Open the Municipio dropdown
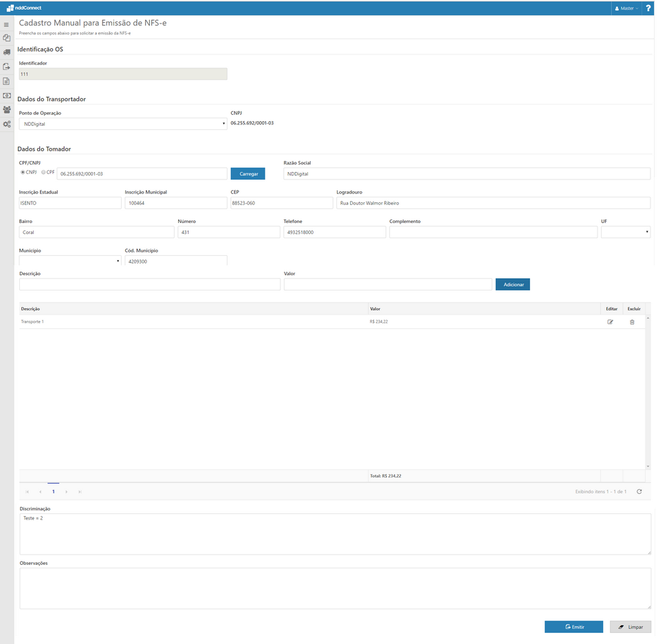Image resolution: width=669 pixels, height=644 pixels. coord(117,261)
